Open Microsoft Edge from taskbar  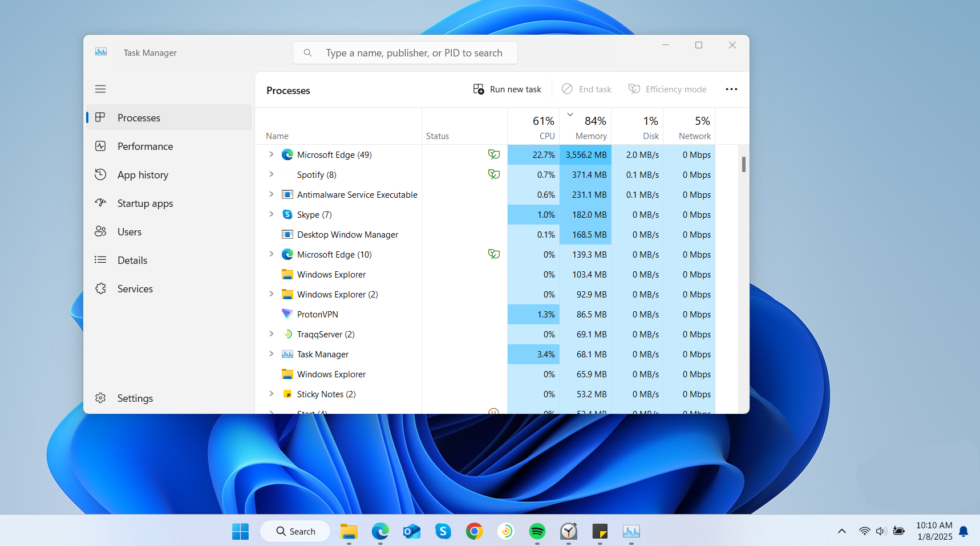(x=380, y=531)
